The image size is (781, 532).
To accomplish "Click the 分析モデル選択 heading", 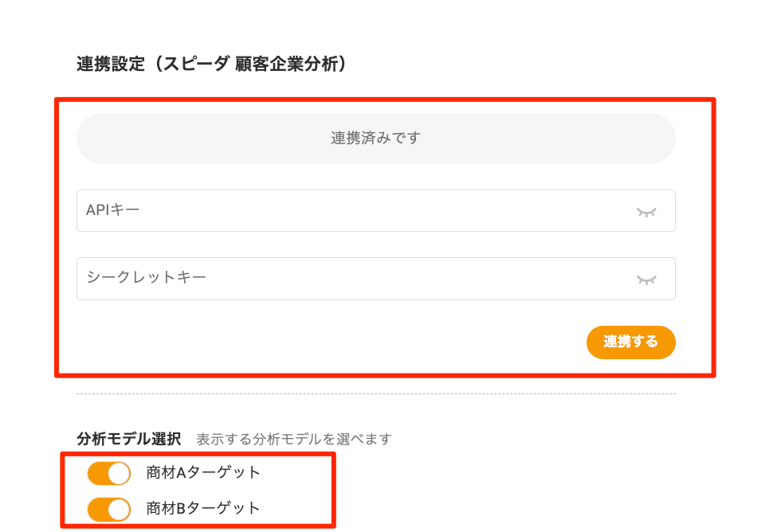I will pyautogui.click(x=129, y=439).
